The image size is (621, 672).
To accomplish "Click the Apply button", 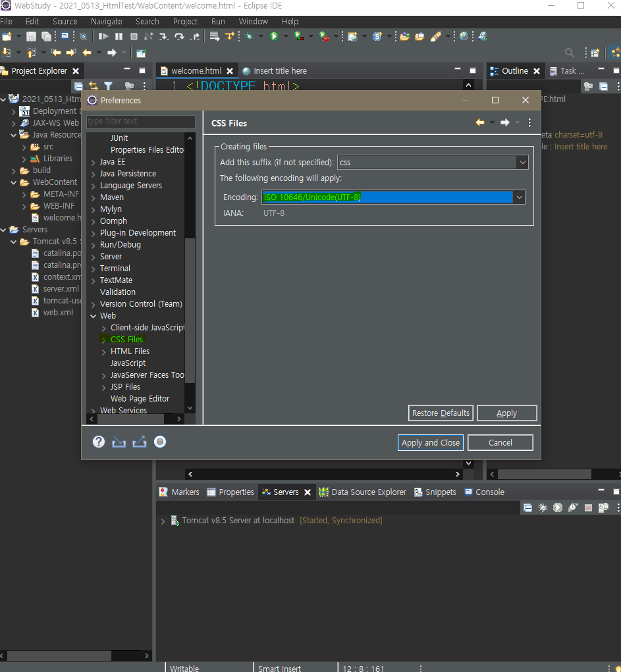I will coord(506,413).
